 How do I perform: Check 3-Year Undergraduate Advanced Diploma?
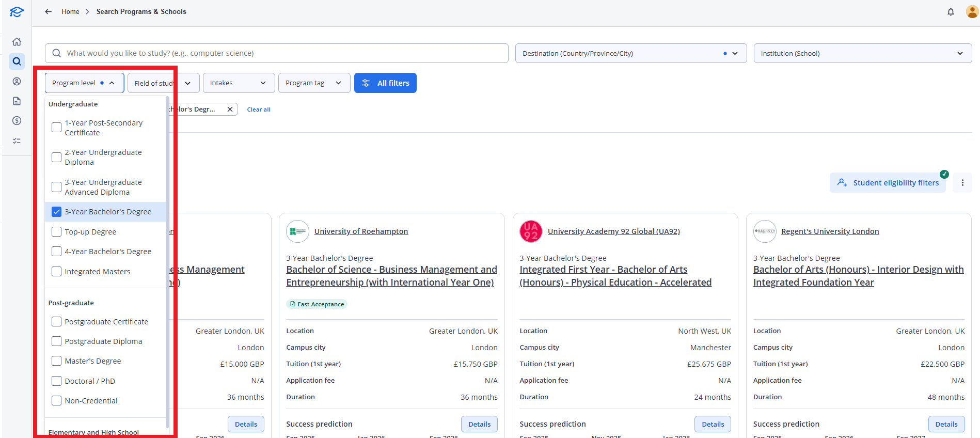pos(57,187)
